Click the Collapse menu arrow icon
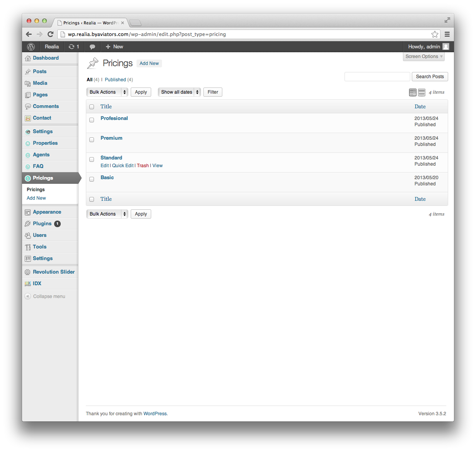The height and width of the screenshot is (452, 476). [27, 296]
